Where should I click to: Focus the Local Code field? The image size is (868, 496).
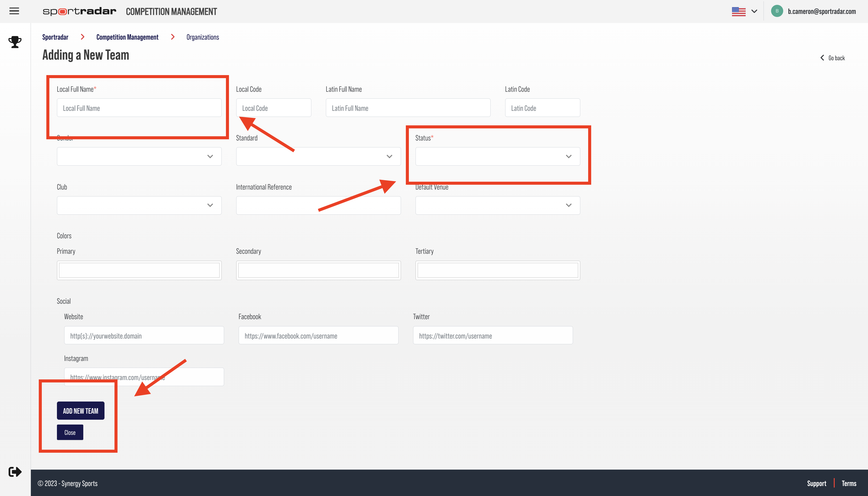coord(273,108)
